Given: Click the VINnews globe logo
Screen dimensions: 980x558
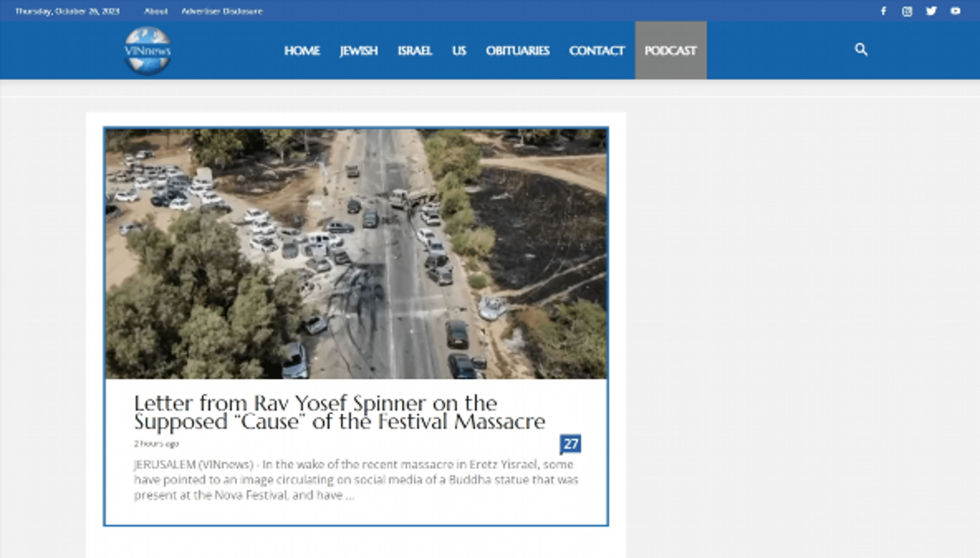Looking at the screenshot, I should click(x=148, y=51).
